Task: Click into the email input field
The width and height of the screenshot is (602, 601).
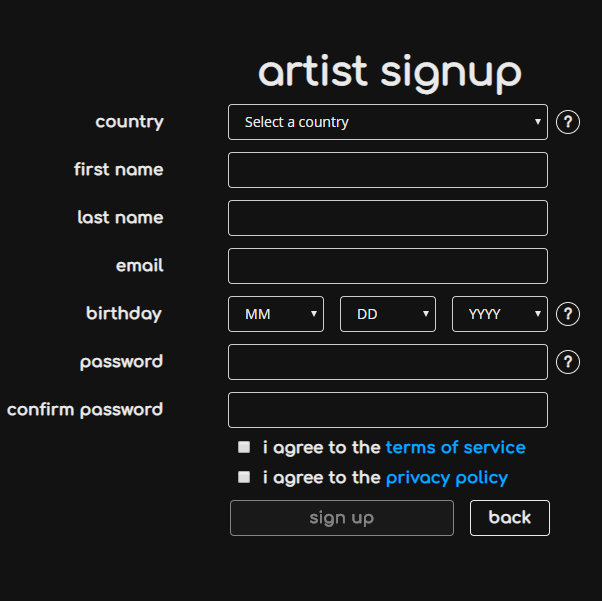Action: point(387,266)
